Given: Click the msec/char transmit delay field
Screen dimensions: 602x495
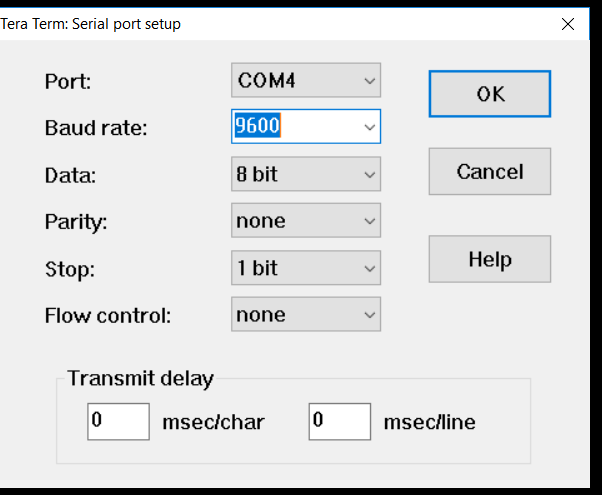Looking at the screenshot, I should (x=118, y=421).
